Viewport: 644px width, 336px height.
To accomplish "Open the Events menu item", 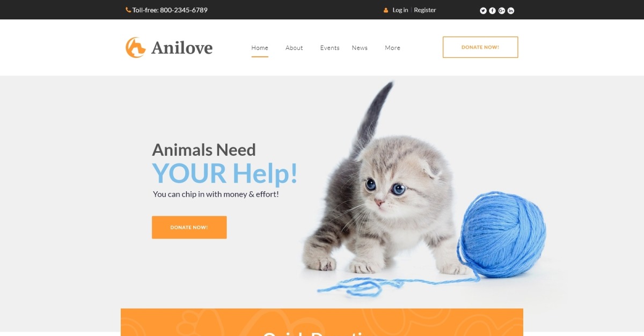I will coord(330,48).
